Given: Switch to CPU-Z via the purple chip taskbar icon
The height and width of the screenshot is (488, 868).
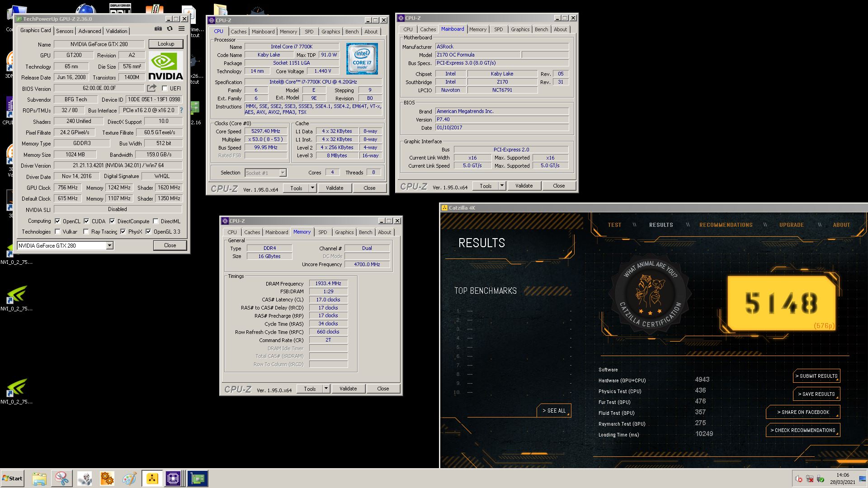Looking at the screenshot, I should (x=173, y=479).
